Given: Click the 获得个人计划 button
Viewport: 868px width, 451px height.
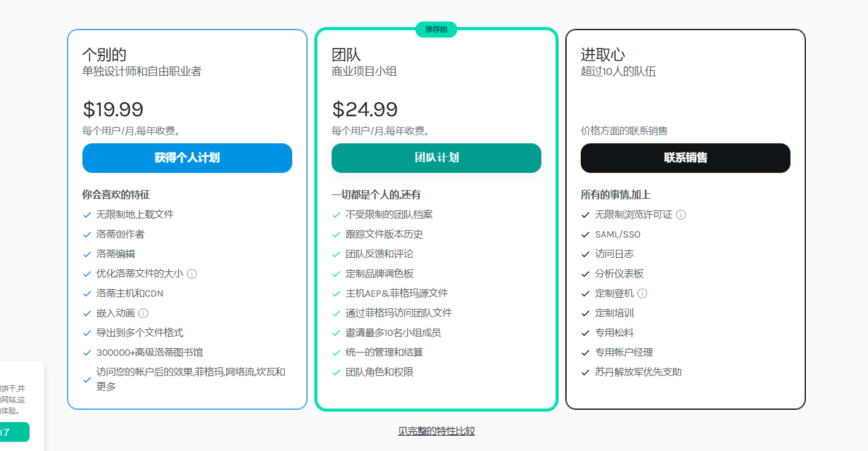Looking at the screenshot, I should tap(187, 158).
